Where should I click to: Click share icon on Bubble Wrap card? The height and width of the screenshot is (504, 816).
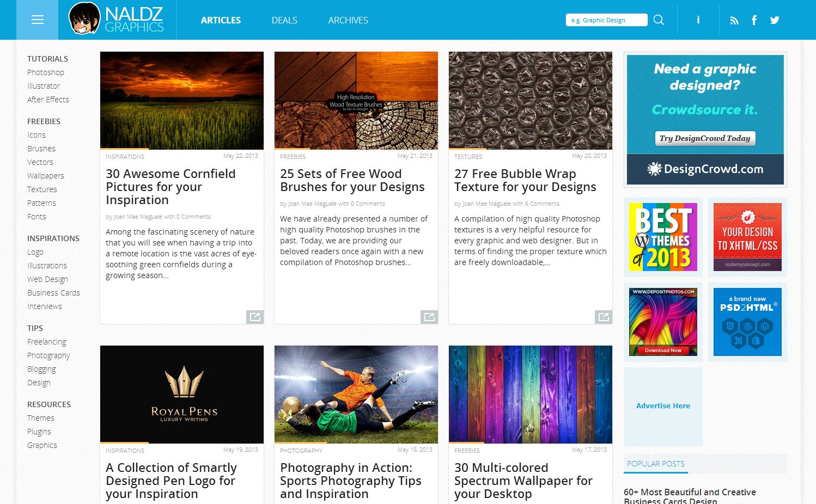click(604, 317)
